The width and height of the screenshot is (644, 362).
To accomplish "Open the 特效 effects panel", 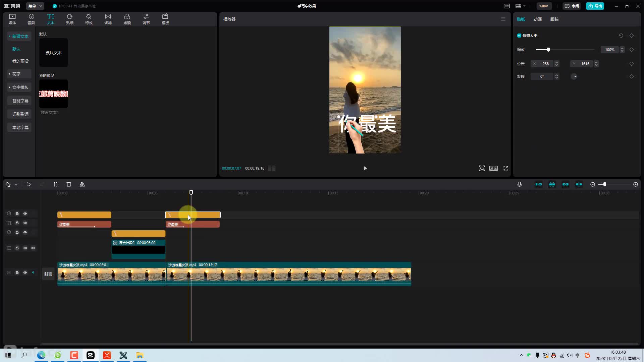I will pyautogui.click(x=89, y=19).
